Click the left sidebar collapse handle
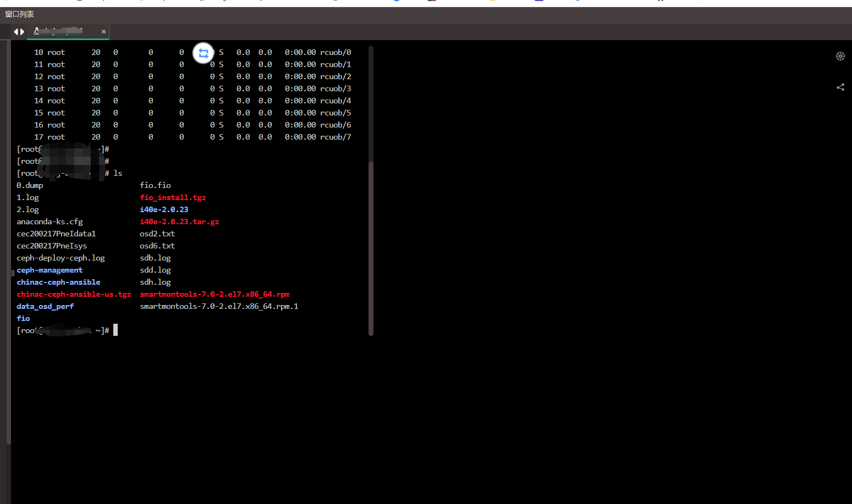The image size is (852, 504). pos(13,273)
